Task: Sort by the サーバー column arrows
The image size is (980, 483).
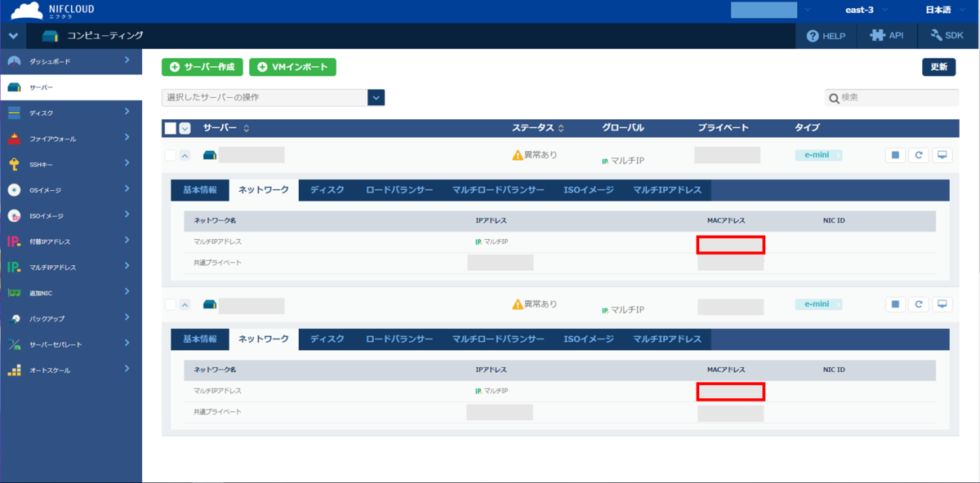Action: (x=247, y=129)
